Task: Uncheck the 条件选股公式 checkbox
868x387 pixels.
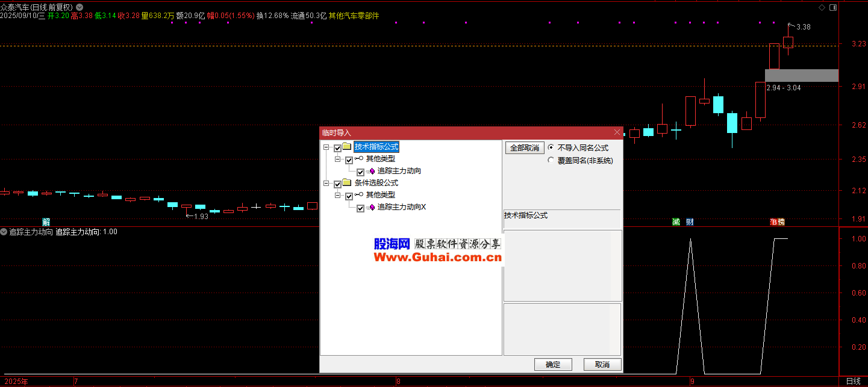Action: pos(337,184)
